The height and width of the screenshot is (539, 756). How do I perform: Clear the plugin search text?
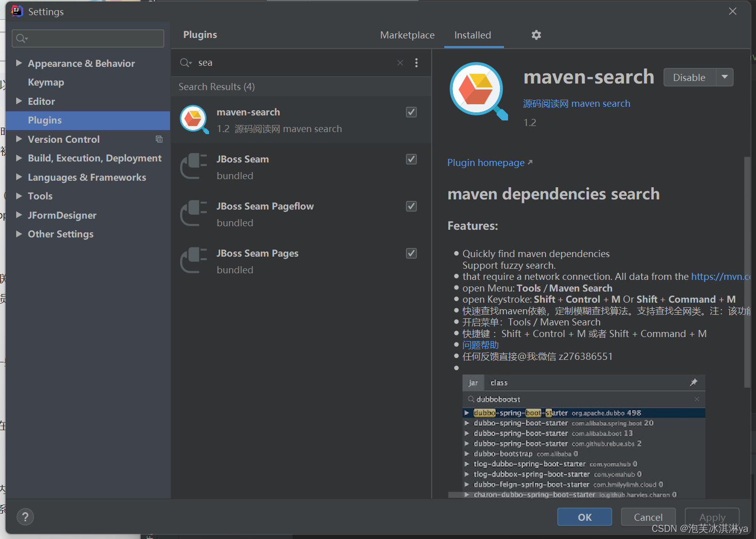click(x=400, y=63)
